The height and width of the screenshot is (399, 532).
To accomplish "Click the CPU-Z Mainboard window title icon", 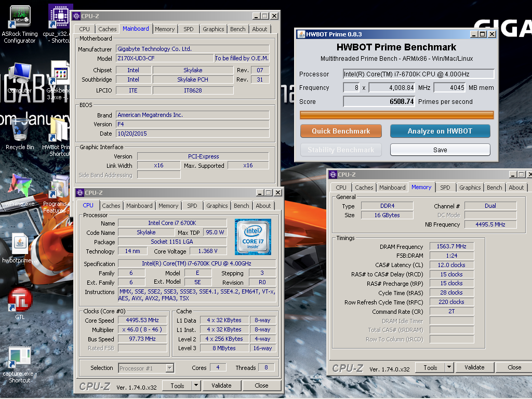I will tap(77, 16).
